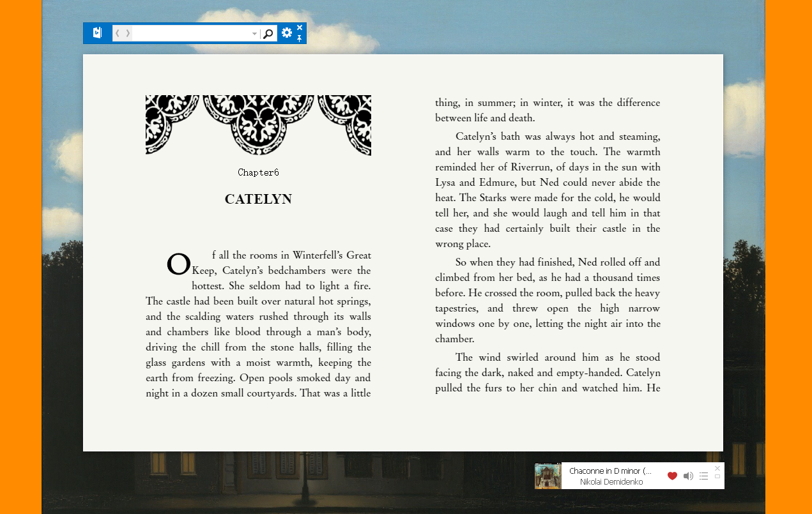
Task: Close the mini music player widget
Action: click(x=717, y=468)
